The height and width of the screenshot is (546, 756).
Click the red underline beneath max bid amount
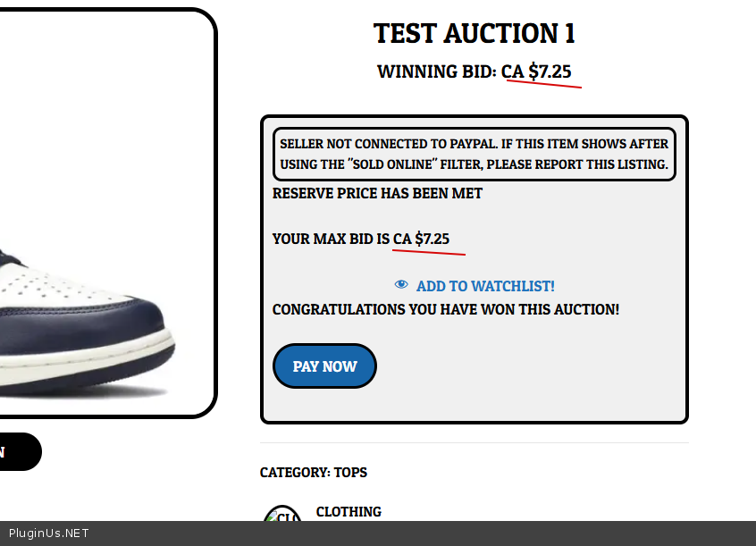click(429, 252)
